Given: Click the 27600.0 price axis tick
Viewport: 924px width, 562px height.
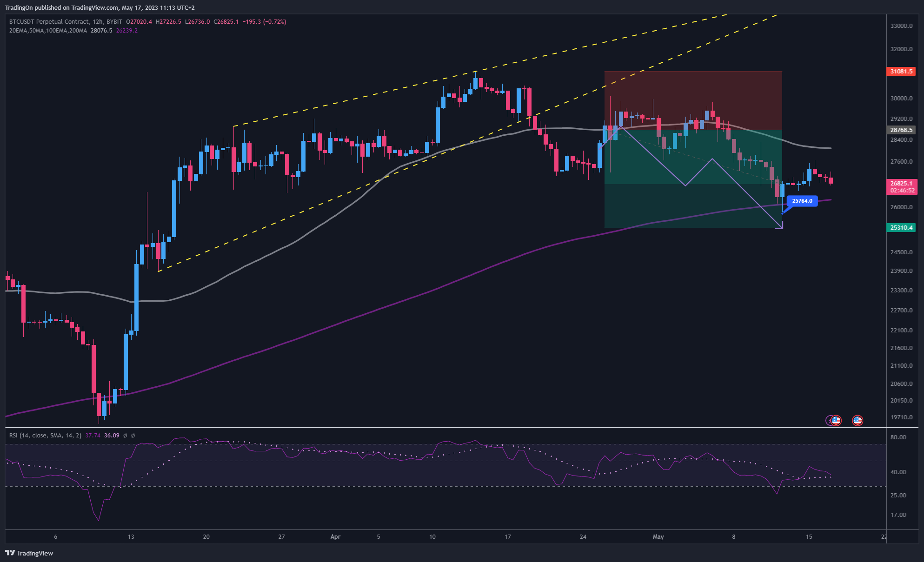Looking at the screenshot, I should coord(901,162).
